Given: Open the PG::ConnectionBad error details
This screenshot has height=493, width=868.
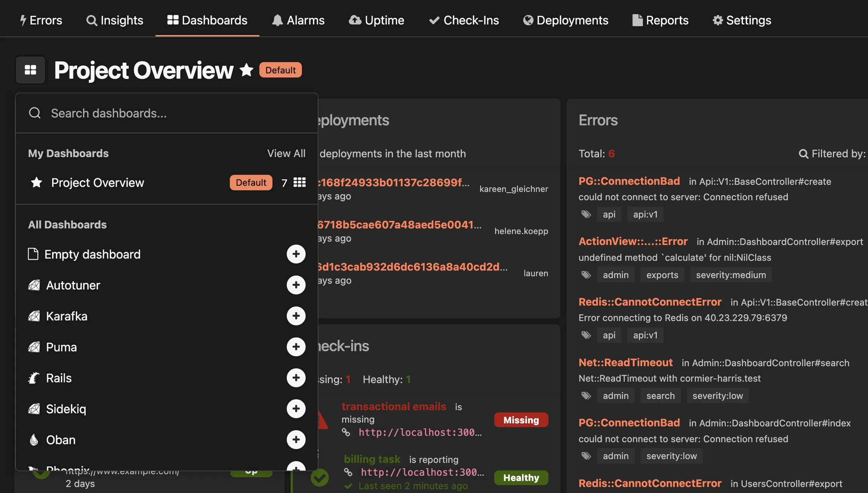Looking at the screenshot, I should coord(629,181).
